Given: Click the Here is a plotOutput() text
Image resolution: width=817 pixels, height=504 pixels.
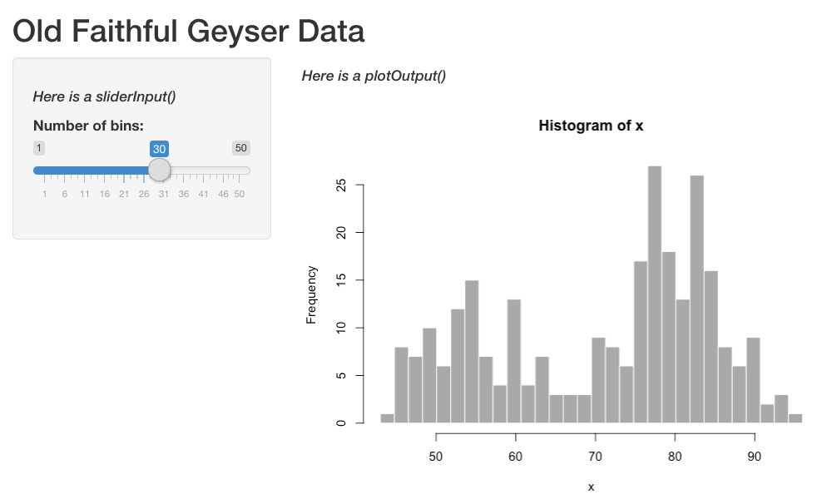Looking at the screenshot, I should 374,76.
